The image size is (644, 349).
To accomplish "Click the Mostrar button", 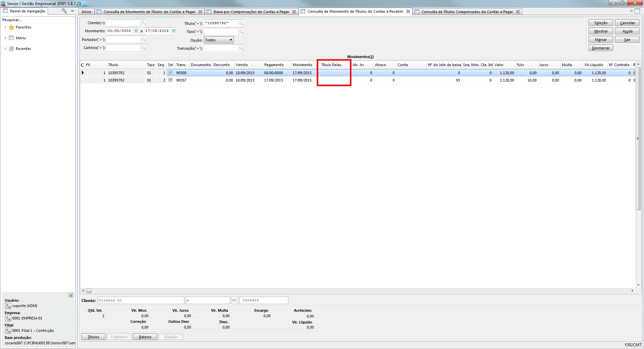I will coord(601,31).
